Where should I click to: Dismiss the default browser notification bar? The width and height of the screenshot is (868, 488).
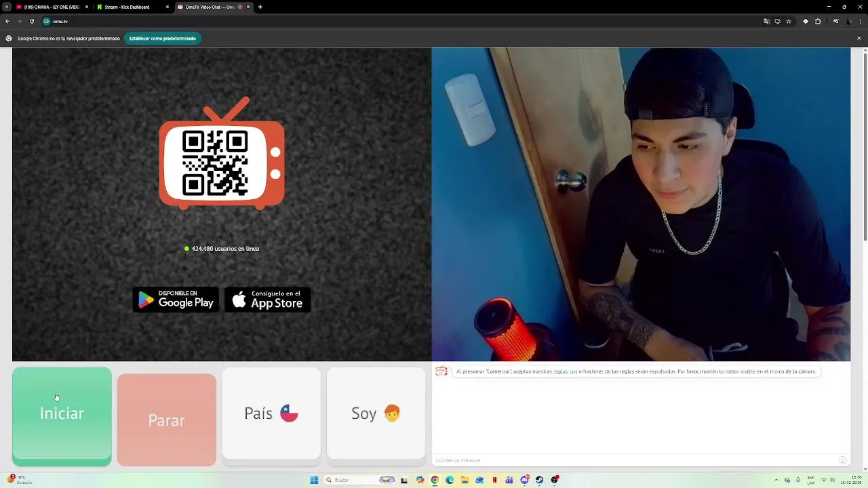click(859, 39)
